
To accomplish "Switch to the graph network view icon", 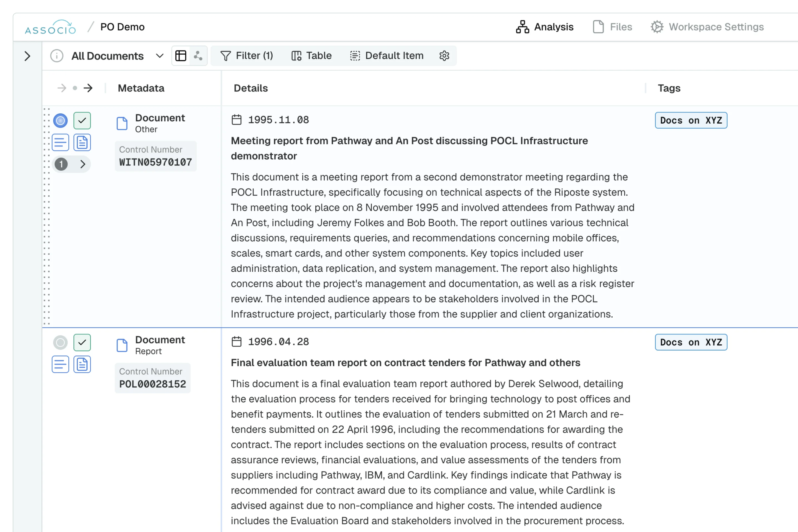I will click(198, 56).
